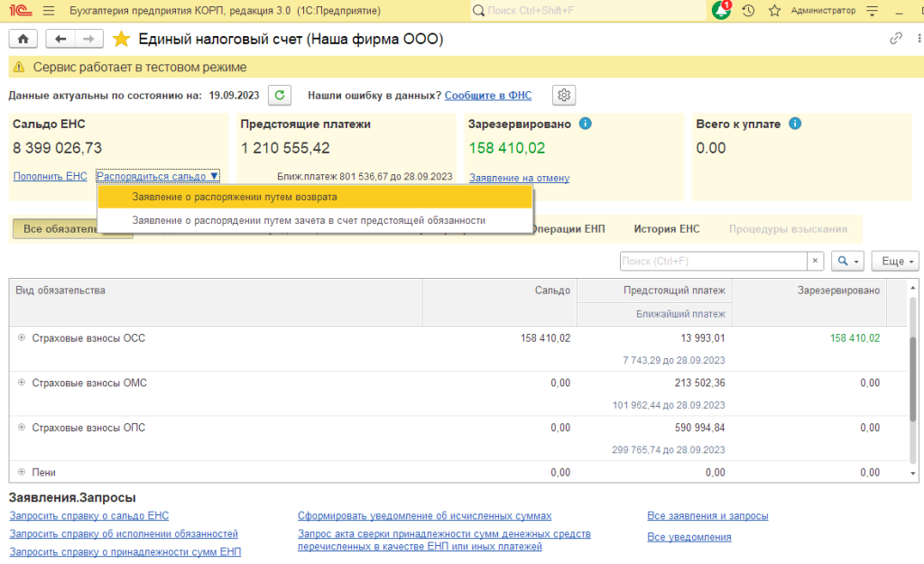Open Все заявления и запросы link
Image resolution: width=924 pixels, height=564 pixels.
tap(707, 515)
